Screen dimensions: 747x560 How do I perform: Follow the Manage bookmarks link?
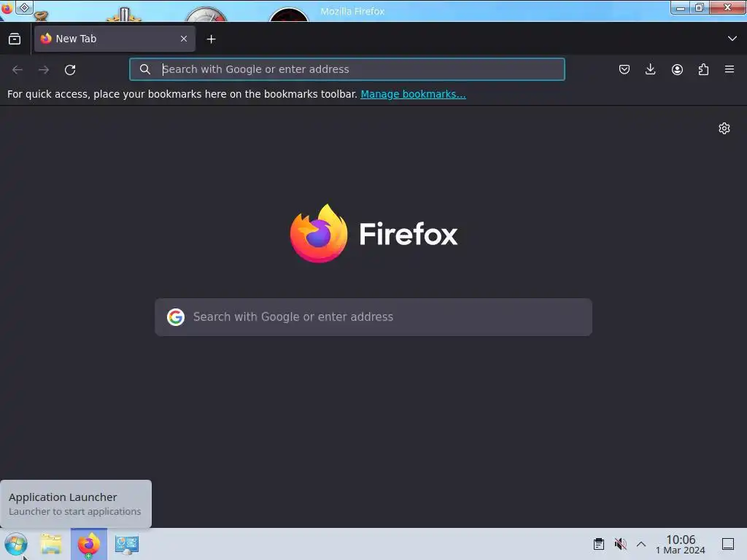point(413,94)
